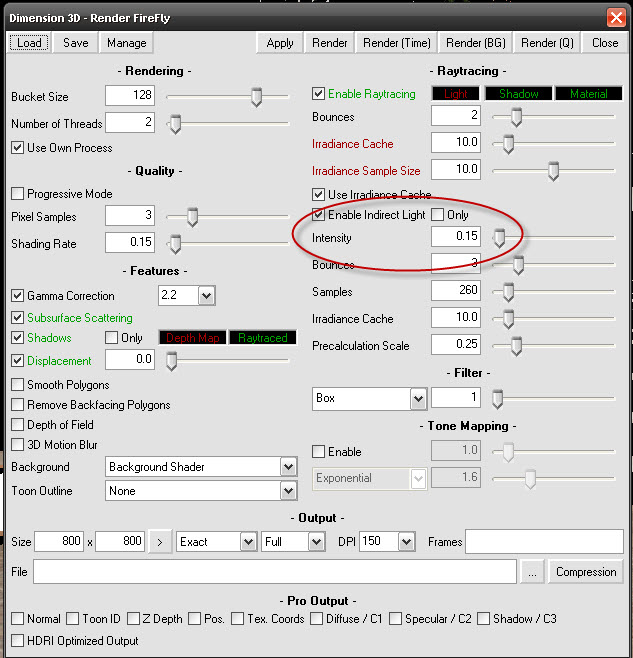Toggle Use Irradiance Cache checkbox

pos(318,195)
